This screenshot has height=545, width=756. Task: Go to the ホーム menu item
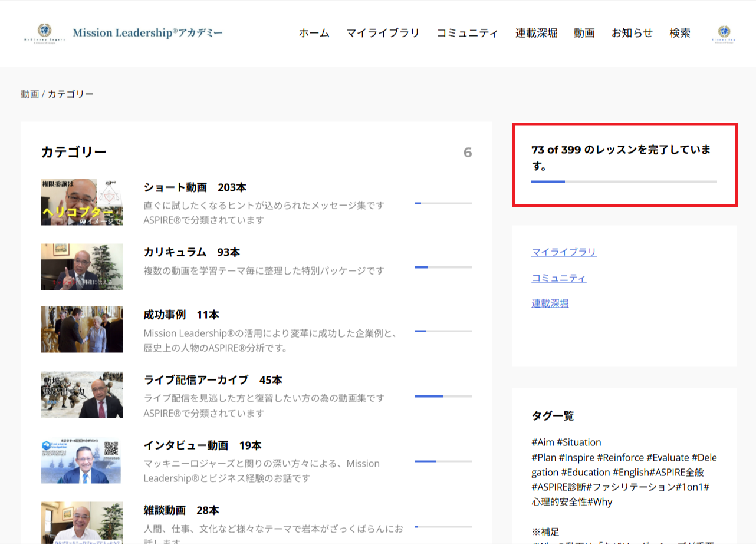pos(314,33)
